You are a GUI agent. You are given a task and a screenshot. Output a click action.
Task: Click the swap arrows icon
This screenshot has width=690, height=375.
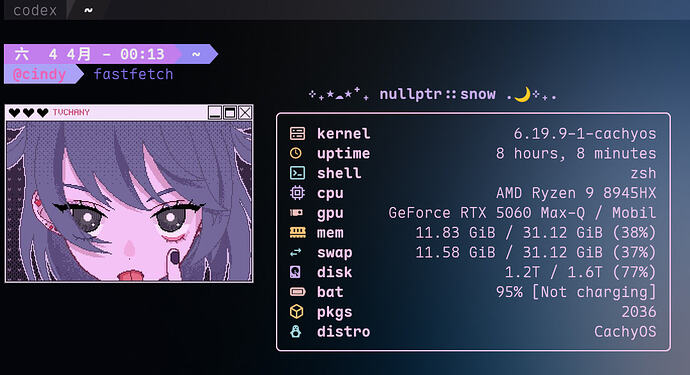pos(296,252)
